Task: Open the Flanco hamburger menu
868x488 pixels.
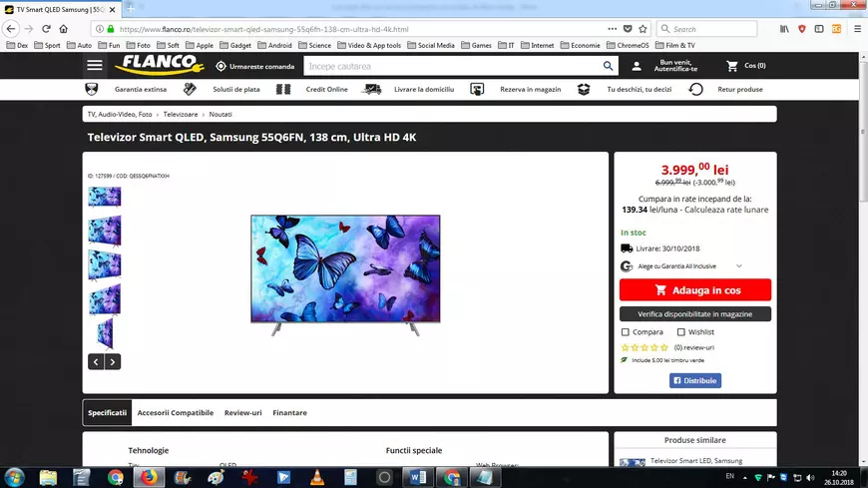Action: (x=95, y=65)
